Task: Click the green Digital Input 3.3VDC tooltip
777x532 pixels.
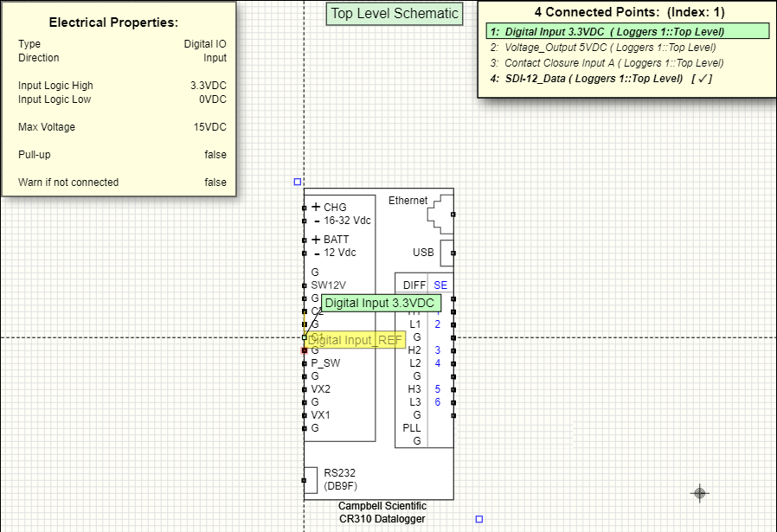Action: [x=380, y=304]
